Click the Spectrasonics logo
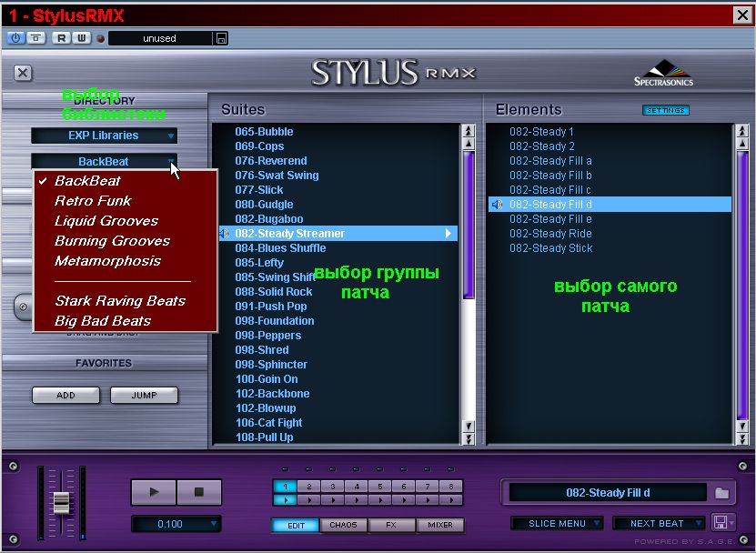756x553 pixels. click(x=663, y=74)
